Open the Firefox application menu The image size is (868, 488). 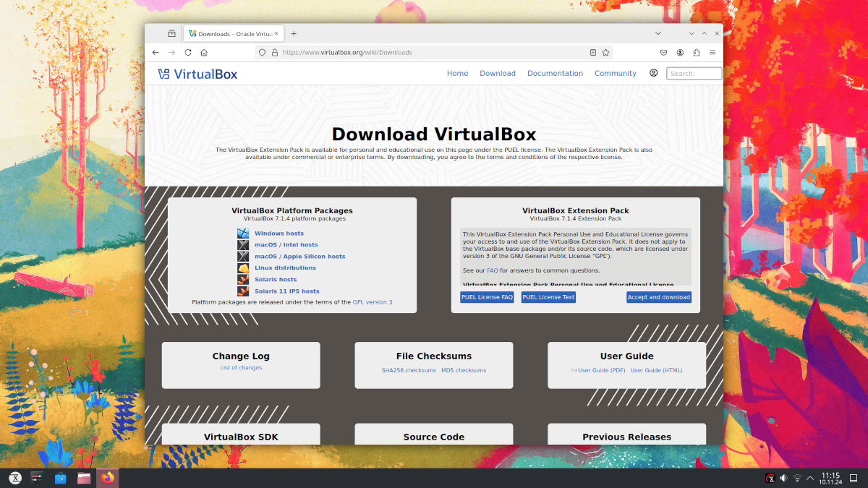(x=712, y=53)
